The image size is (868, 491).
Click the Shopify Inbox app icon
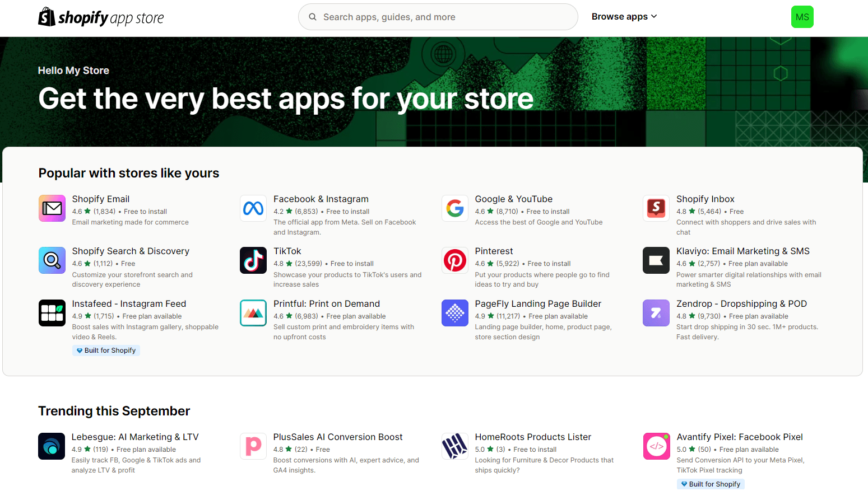656,208
